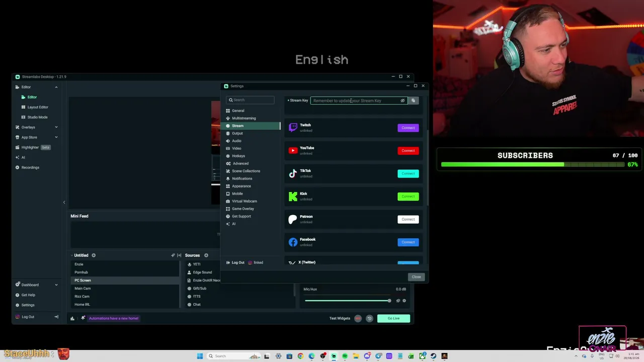Click Log Out in the Settings window
This screenshot has width=644, height=362.
point(235,262)
